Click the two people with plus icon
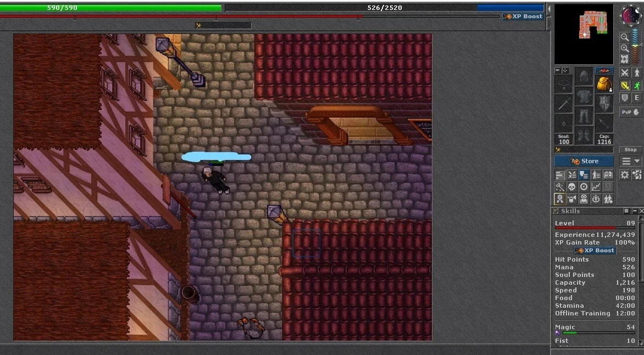The image size is (644, 355). (608, 199)
